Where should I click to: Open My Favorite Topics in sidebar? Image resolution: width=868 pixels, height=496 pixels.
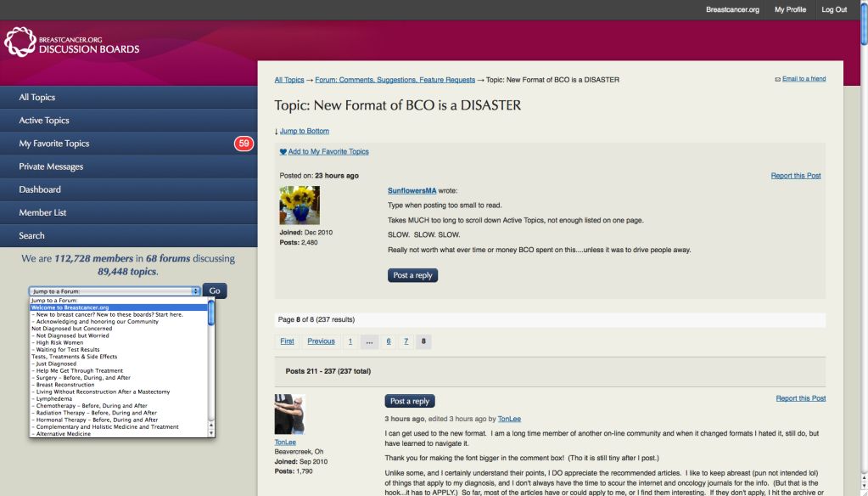pyautogui.click(x=128, y=144)
